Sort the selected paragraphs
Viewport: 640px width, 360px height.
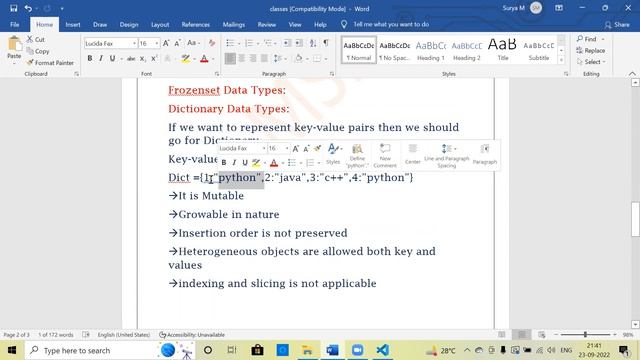(x=313, y=43)
